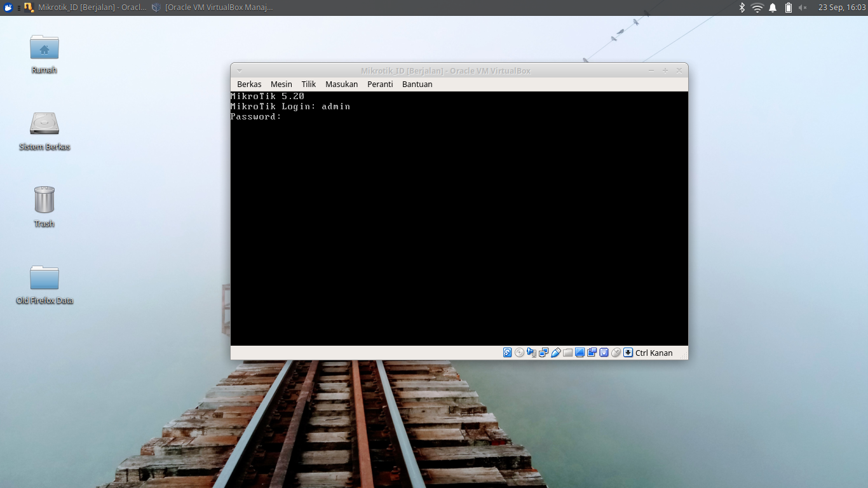The height and width of the screenshot is (488, 868).
Task: Open the Peranti menu
Action: (x=380, y=84)
